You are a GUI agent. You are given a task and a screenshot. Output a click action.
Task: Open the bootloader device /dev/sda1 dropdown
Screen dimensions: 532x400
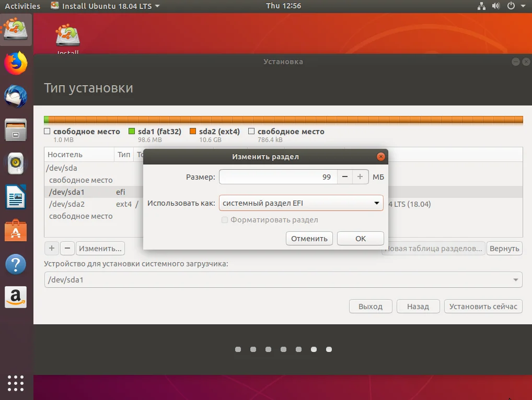coord(283,280)
